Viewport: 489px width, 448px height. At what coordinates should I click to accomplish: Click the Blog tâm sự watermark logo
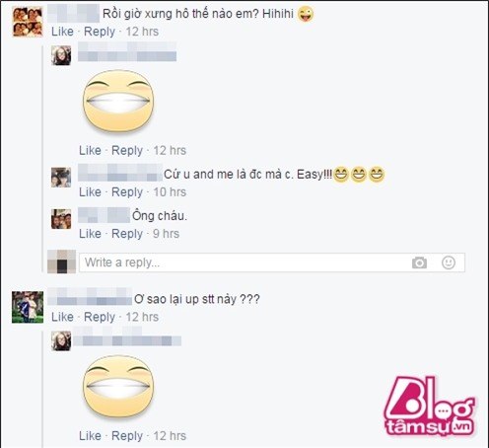click(x=430, y=408)
